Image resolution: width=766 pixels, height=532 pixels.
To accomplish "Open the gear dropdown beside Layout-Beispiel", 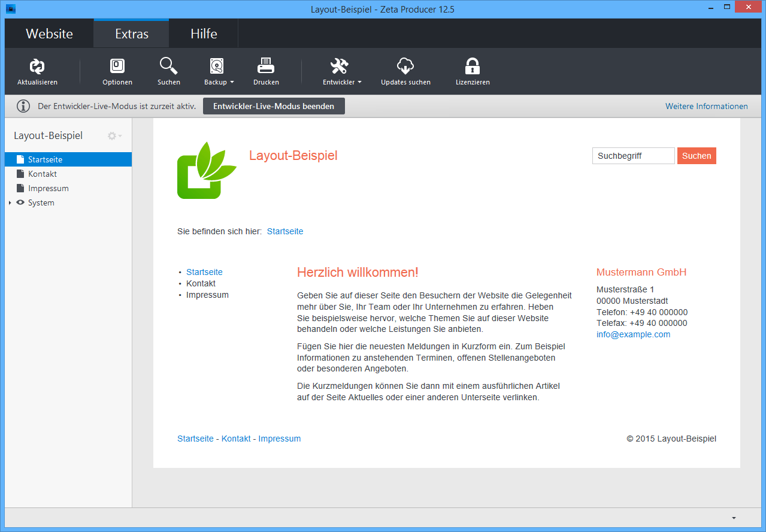I will coord(114,136).
